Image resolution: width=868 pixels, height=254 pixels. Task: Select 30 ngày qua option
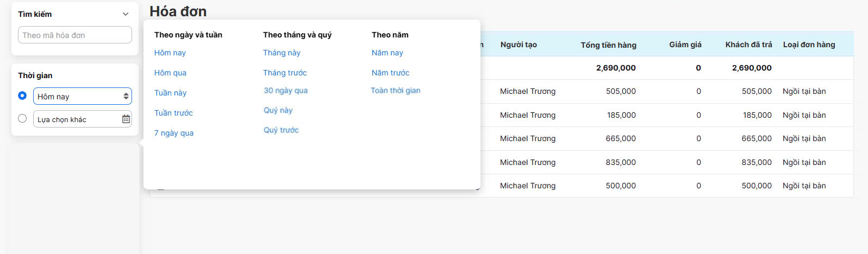(285, 91)
